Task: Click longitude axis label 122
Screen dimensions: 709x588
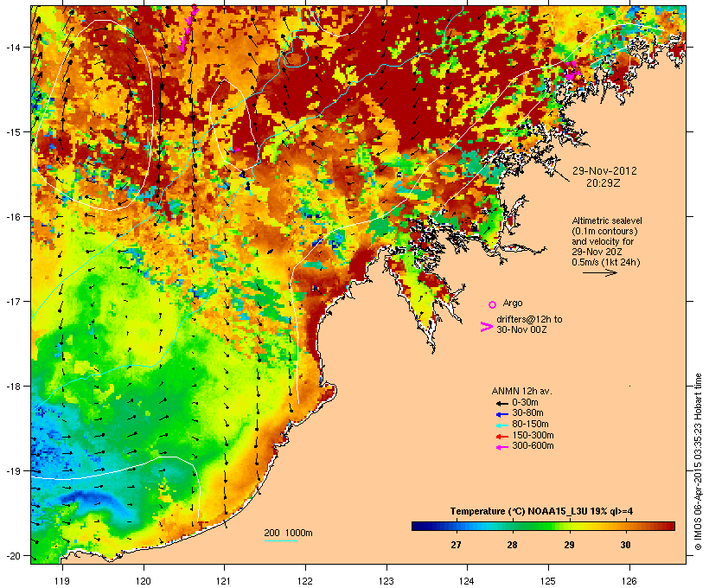Action: [x=305, y=581]
